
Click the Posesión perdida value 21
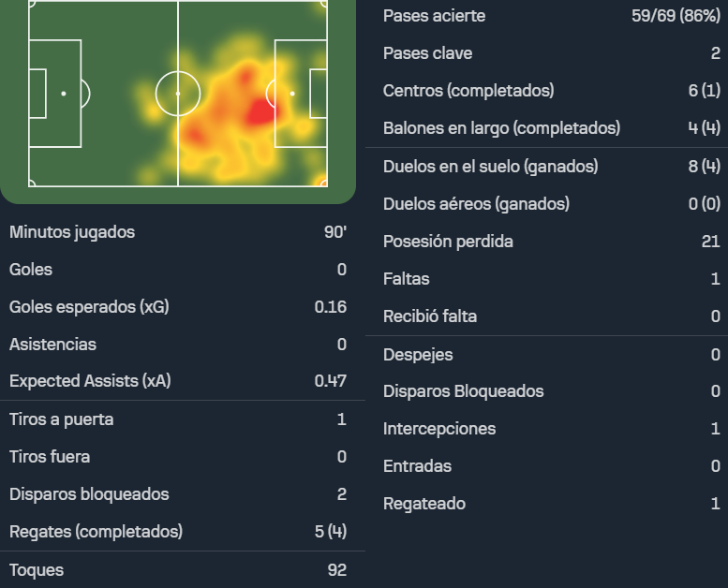click(x=711, y=242)
